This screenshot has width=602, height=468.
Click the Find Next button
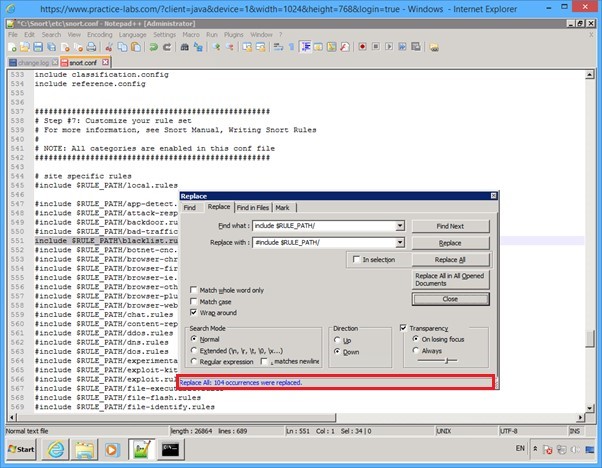coord(450,226)
